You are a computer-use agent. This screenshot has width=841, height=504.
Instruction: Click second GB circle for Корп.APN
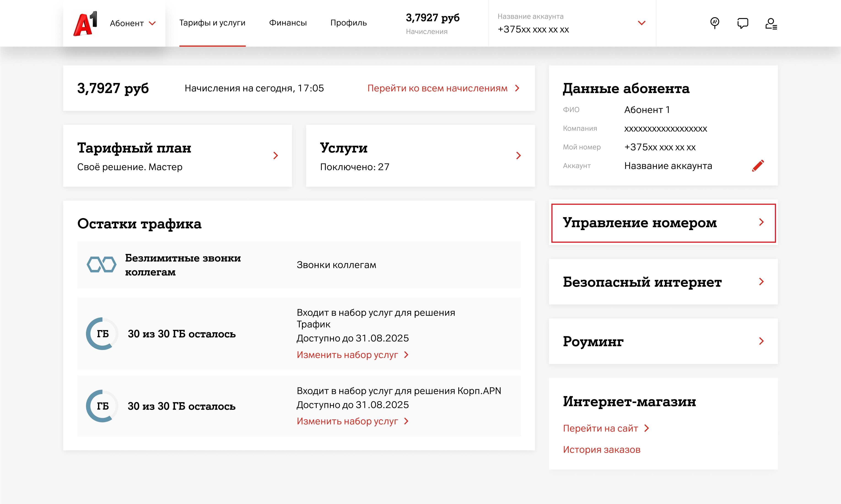point(102,406)
